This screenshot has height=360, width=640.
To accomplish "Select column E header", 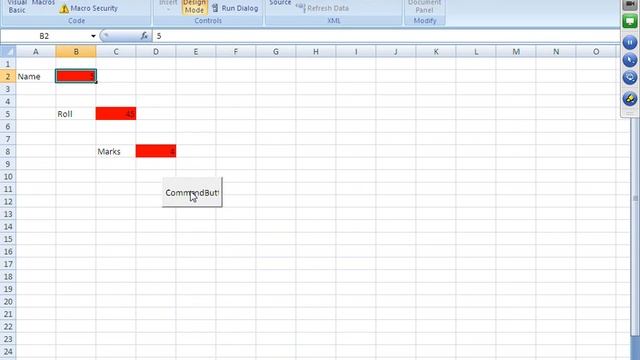I will (196, 52).
